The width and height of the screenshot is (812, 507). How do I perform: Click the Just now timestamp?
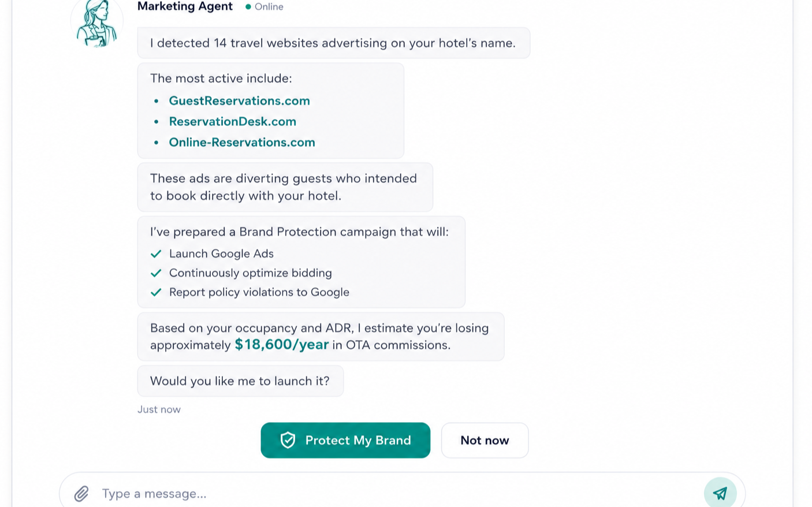tap(159, 409)
